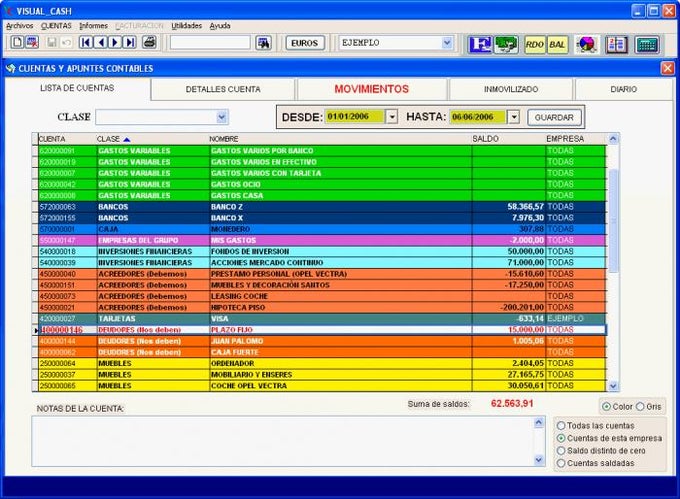This screenshot has width=680, height=499.
Task: Click the search binoculars icon
Action: click(263, 43)
